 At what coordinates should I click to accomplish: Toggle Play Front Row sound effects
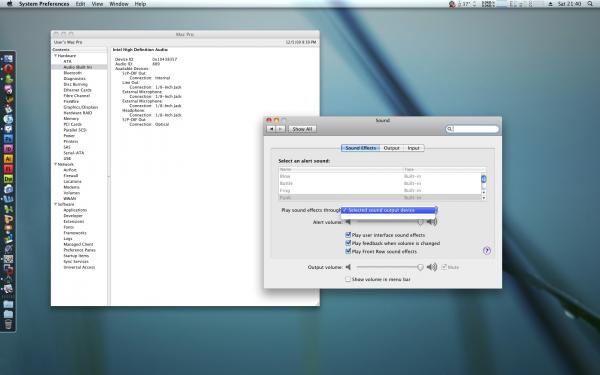click(x=348, y=251)
